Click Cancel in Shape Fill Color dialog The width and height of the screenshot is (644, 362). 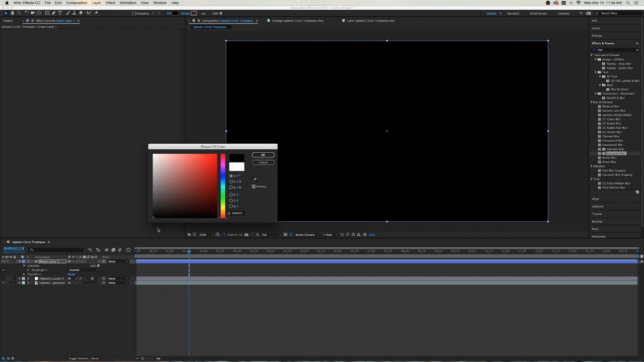(263, 162)
